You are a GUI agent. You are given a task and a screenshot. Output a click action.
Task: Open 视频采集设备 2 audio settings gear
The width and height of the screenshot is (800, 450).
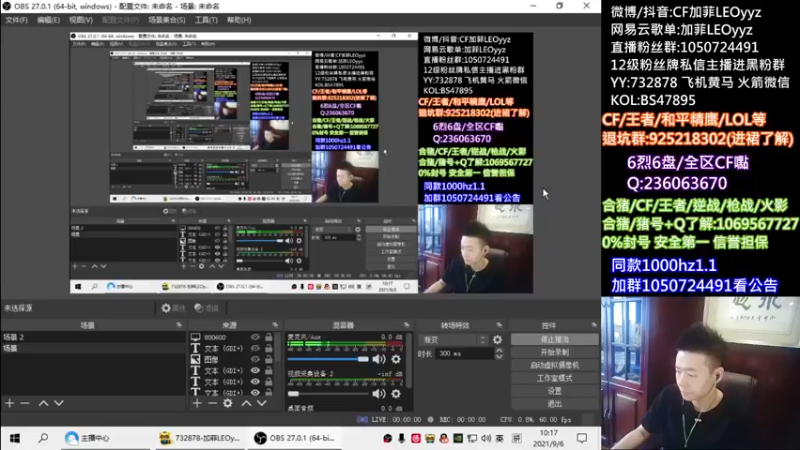tap(396, 393)
